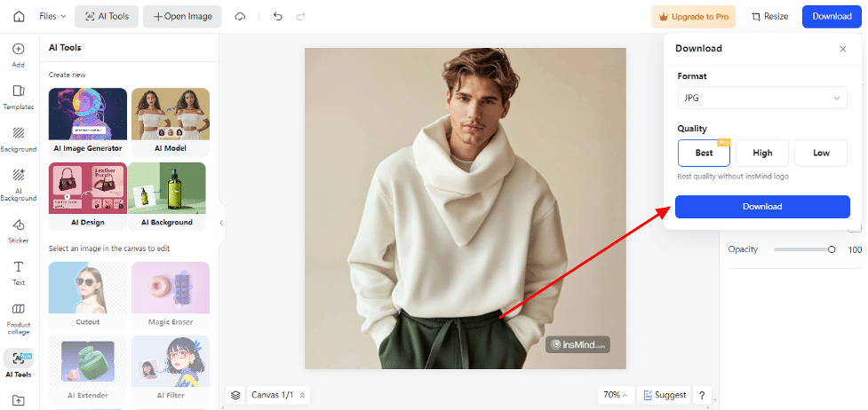Open the Sticker sidebar panel
868x410 pixels.
[19, 230]
